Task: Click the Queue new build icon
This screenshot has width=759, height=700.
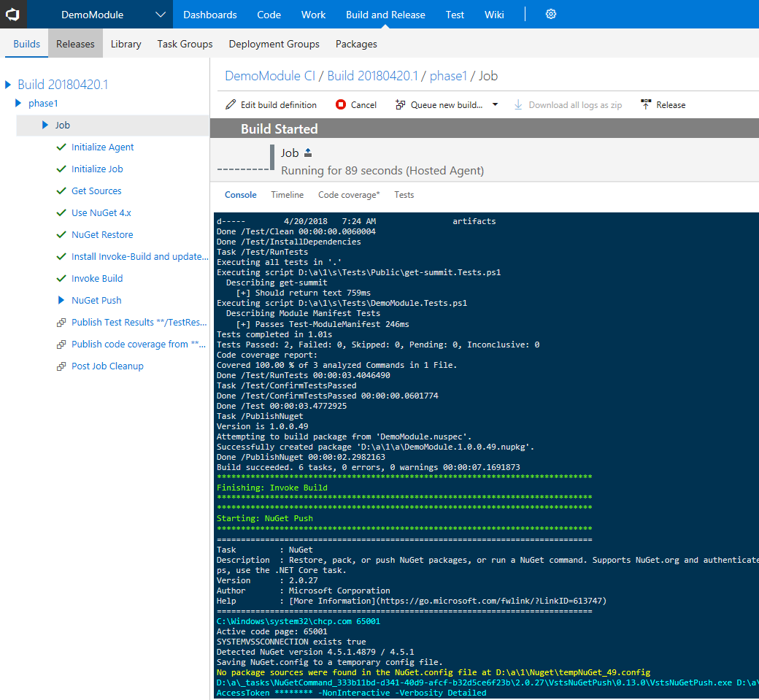Action: pos(401,104)
